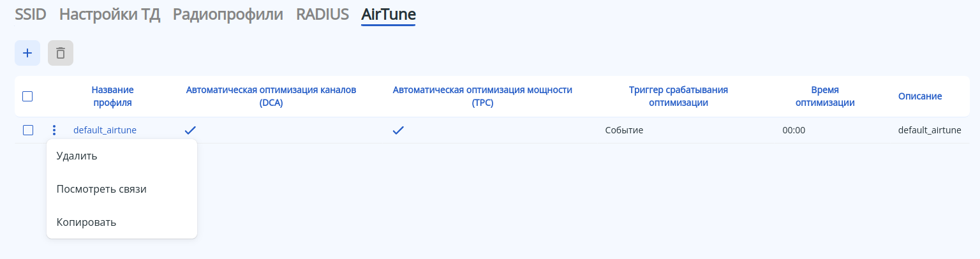Click the DCA checkmark for default_airtune
The height and width of the screenshot is (259, 980).
coord(190,130)
